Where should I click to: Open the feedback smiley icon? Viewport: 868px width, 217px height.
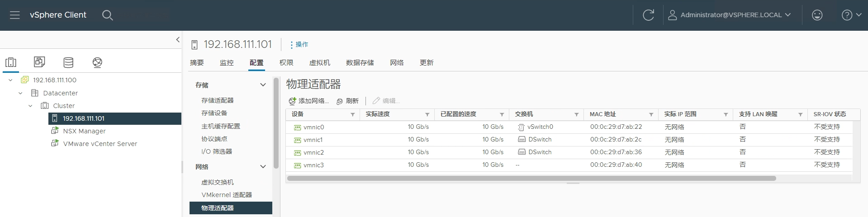click(817, 15)
